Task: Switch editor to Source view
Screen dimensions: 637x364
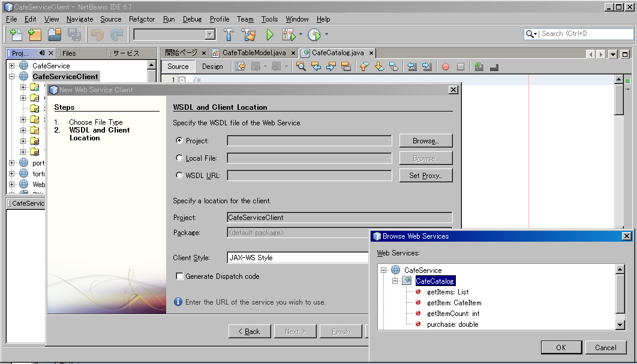Action: (178, 66)
